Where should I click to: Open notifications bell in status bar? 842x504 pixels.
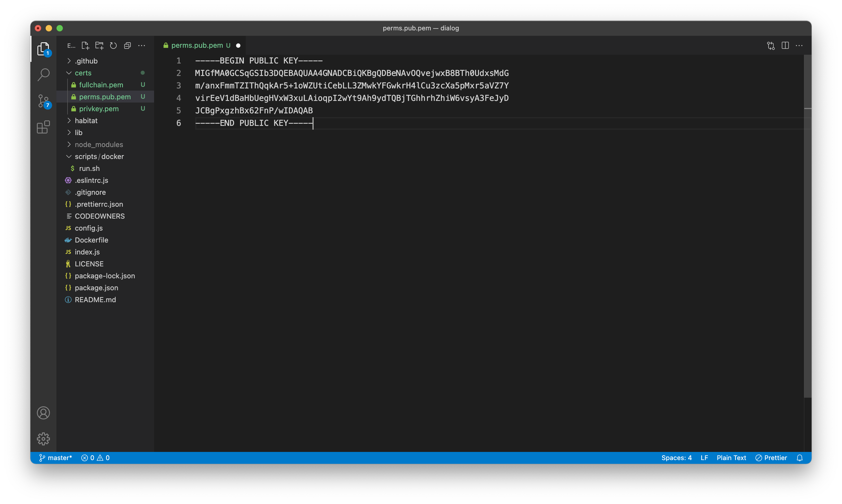point(800,458)
